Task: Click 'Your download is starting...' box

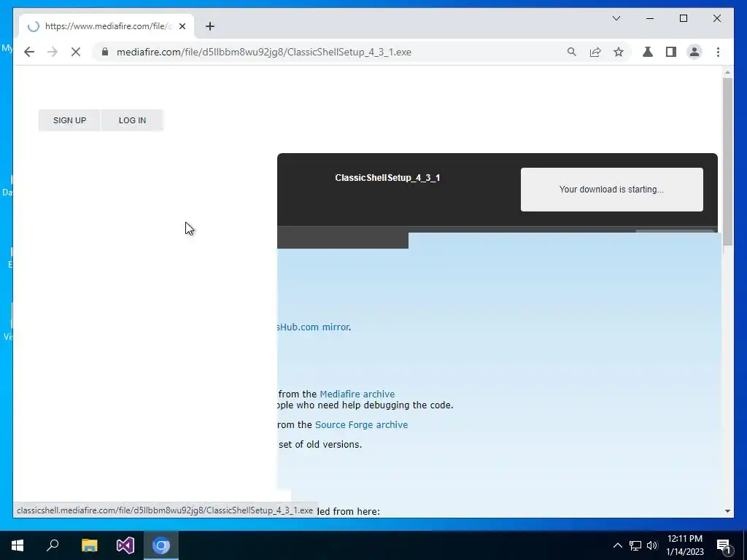Action: (612, 189)
